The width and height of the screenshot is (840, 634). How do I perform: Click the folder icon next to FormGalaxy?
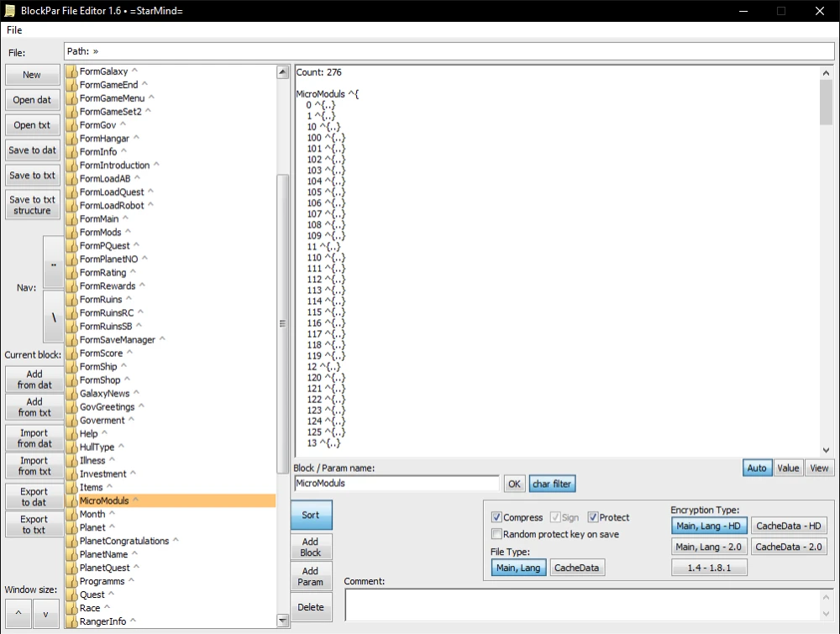71,71
